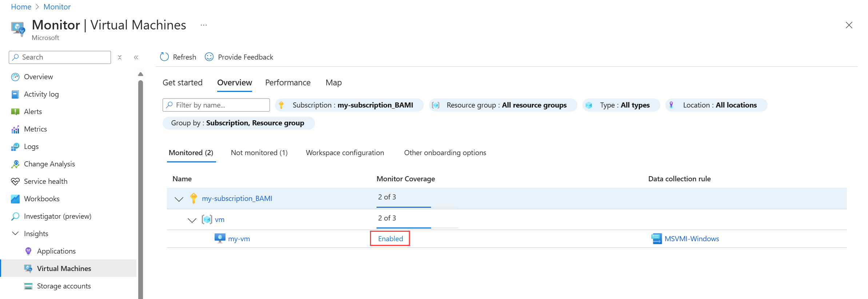Click the Storage accounts icon
This screenshot has height=299, width=868.
28,286
